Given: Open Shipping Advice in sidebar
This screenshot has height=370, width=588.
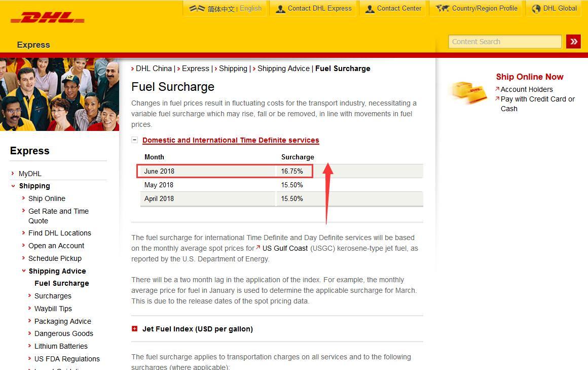Looking at the screenshot, I should [57, 271].
